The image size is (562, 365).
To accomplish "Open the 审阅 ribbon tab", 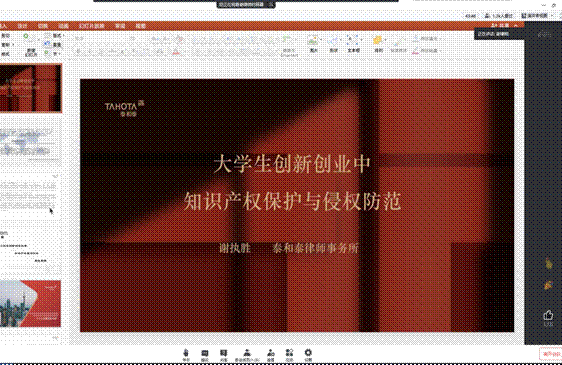I will (120, 26).
